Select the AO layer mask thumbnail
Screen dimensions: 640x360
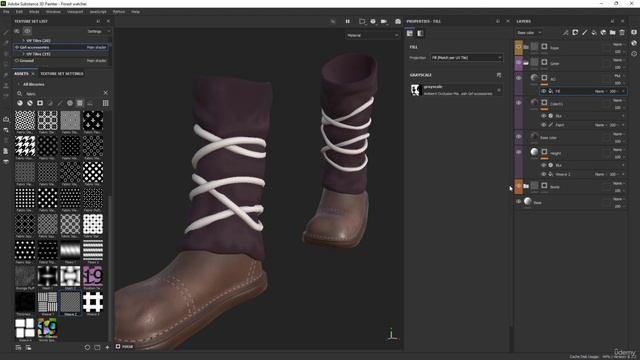click(544, 78)
